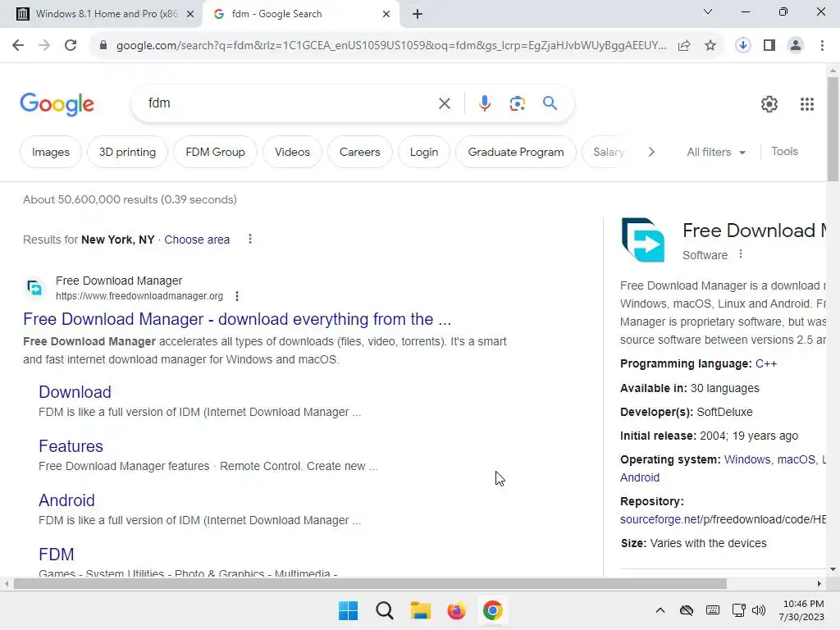840x630 pixels.
Task: Select the 3D printing filter chip
Action: [127, 152]
